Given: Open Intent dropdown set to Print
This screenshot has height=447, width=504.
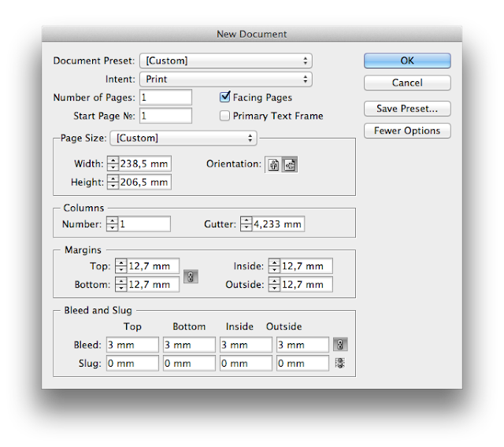Looking at the screenshot, I should pos(225,79).
